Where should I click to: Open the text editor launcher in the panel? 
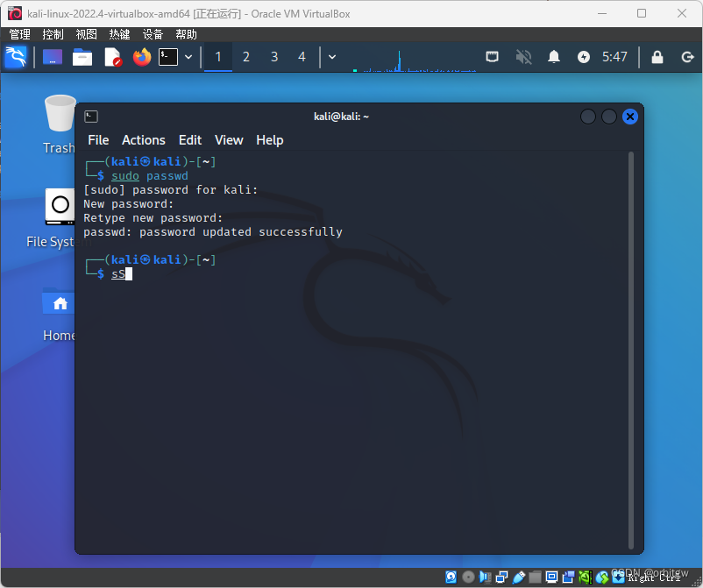[112, 57]
